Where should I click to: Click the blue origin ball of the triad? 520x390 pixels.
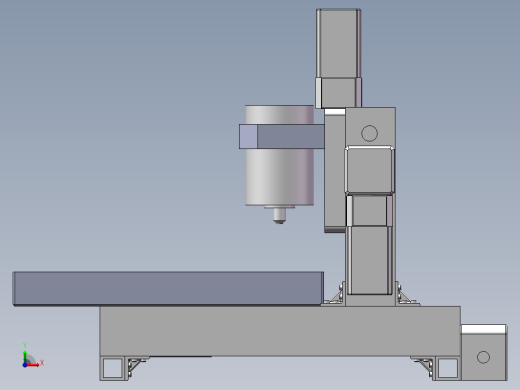(x=25, y=365)
